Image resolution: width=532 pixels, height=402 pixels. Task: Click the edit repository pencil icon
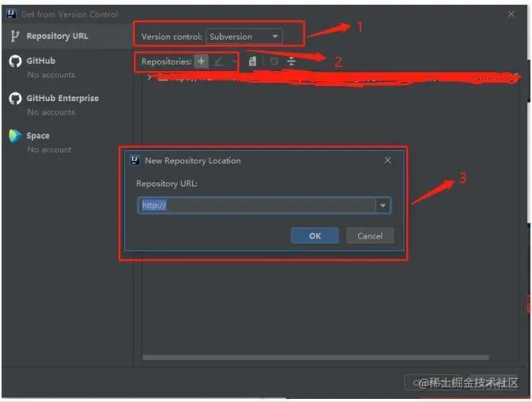point(219,62)
